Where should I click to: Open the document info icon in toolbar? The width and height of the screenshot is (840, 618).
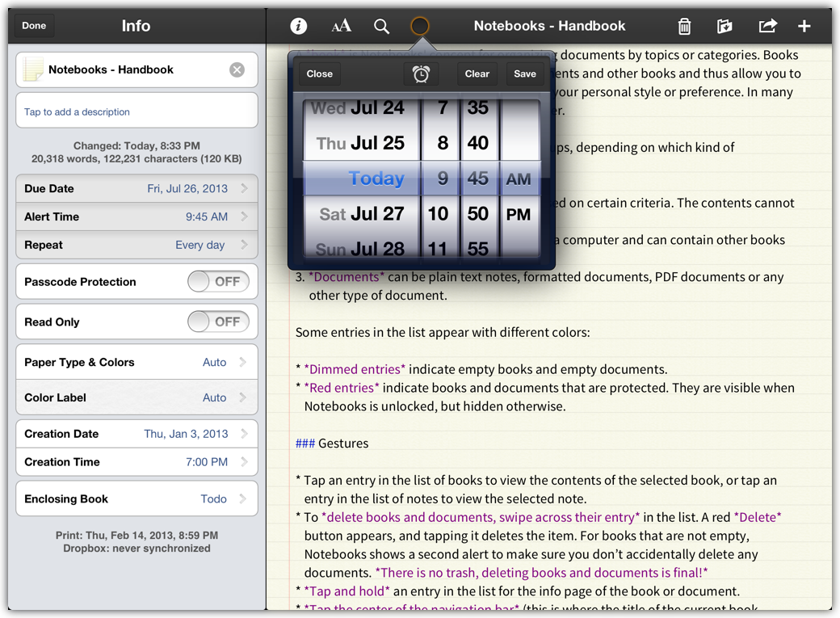click(298, 26)
